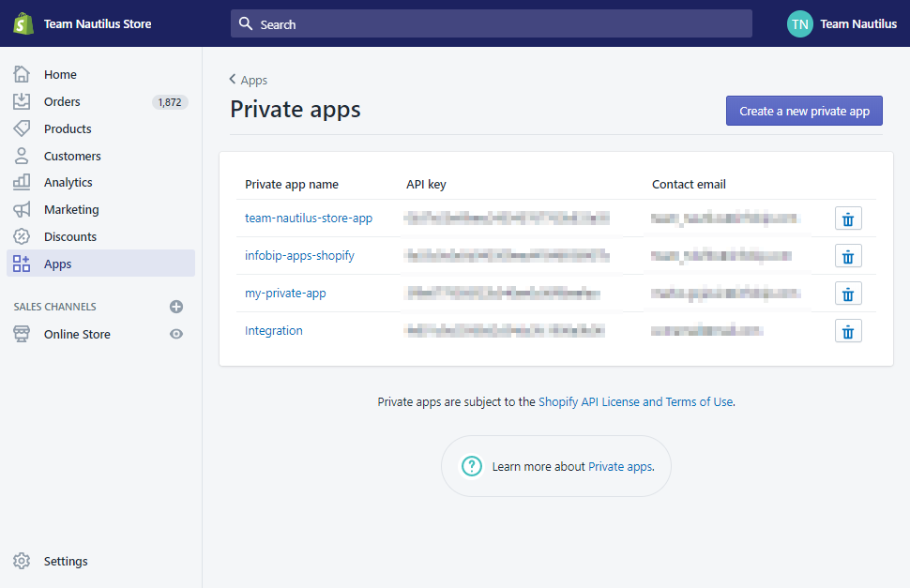910x588 pixels.
Task: Add a new sales channel plus icon
Action: (x=176, y=307)
